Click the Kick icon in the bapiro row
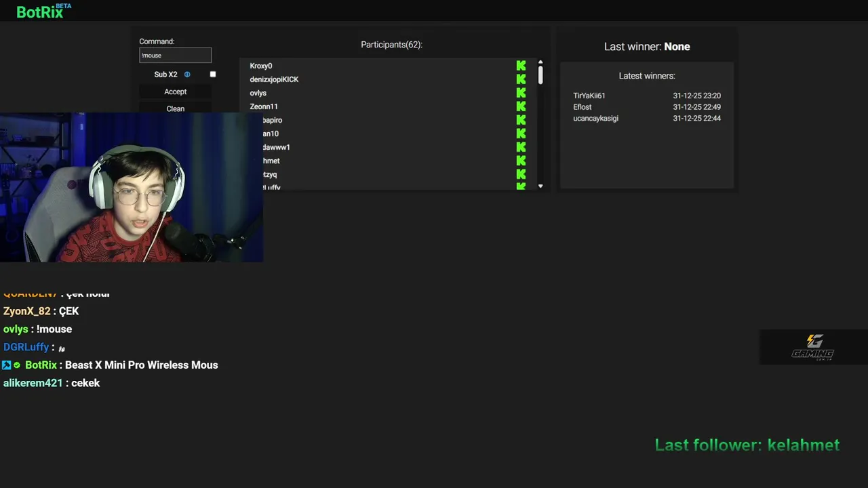The image size is (868, 488). pos(521,120)
